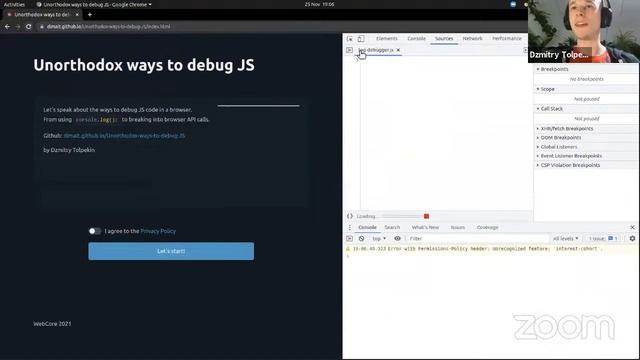Go back in Chrome

coord(7,27)
